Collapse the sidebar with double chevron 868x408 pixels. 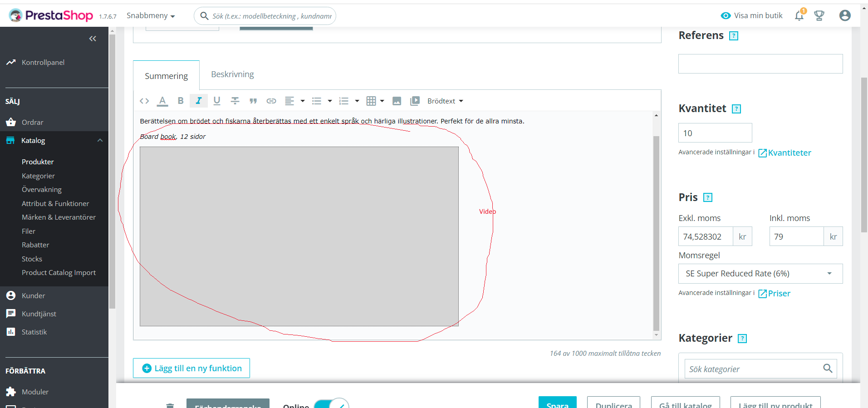click(x=93, y=39)
